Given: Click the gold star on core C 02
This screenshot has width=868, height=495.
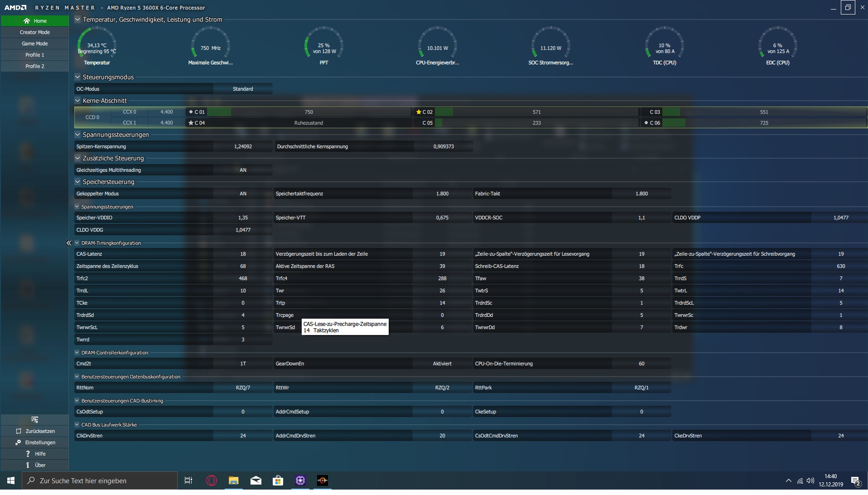Looking at the screenshot, I should (419, 112).
